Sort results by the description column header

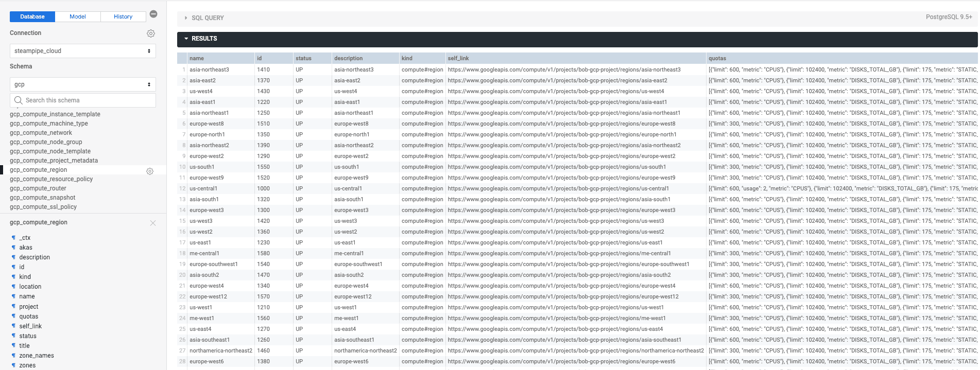tap(365, 58)
